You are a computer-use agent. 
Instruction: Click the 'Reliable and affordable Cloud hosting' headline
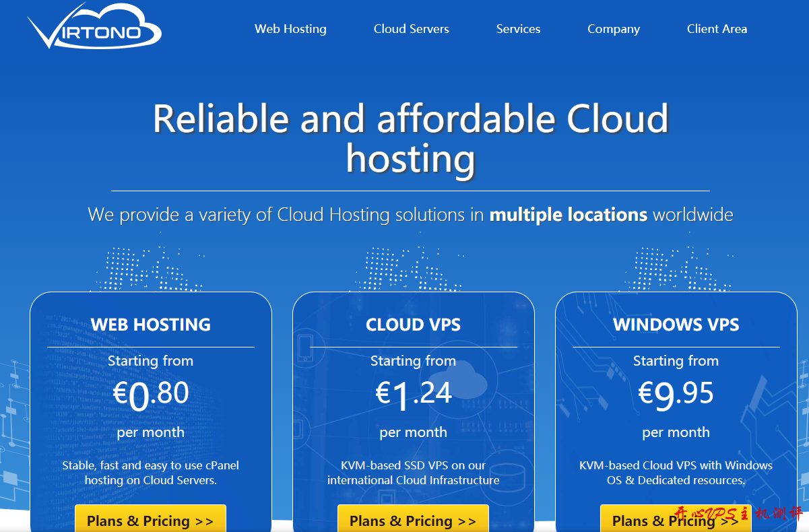click(411, 139)
